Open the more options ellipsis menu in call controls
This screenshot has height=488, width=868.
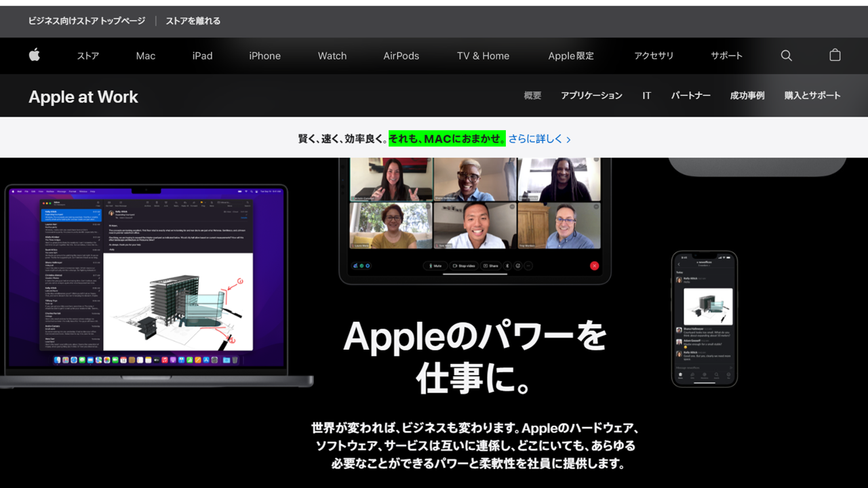(x=528, y=266)
